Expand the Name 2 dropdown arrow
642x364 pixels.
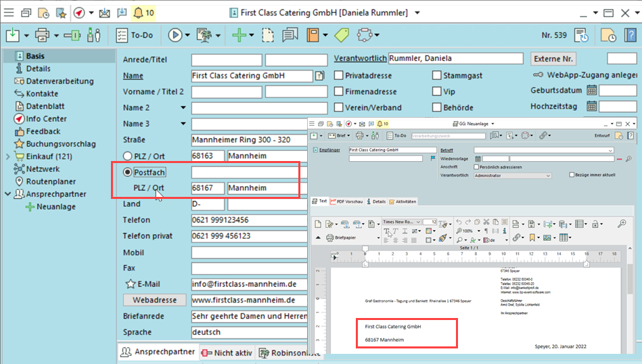click(x=183, y=108)
